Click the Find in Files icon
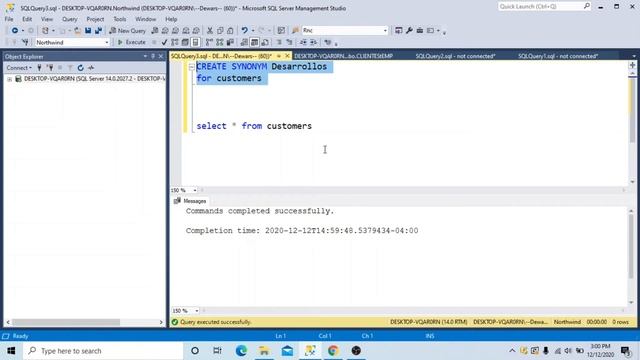Screen dimensions: 640x360 [296, 31]
